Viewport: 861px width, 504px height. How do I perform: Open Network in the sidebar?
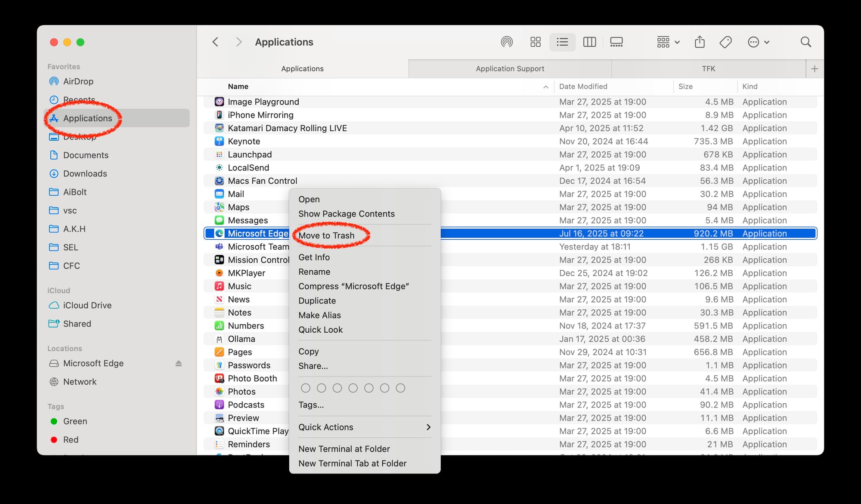click(80, 382)
